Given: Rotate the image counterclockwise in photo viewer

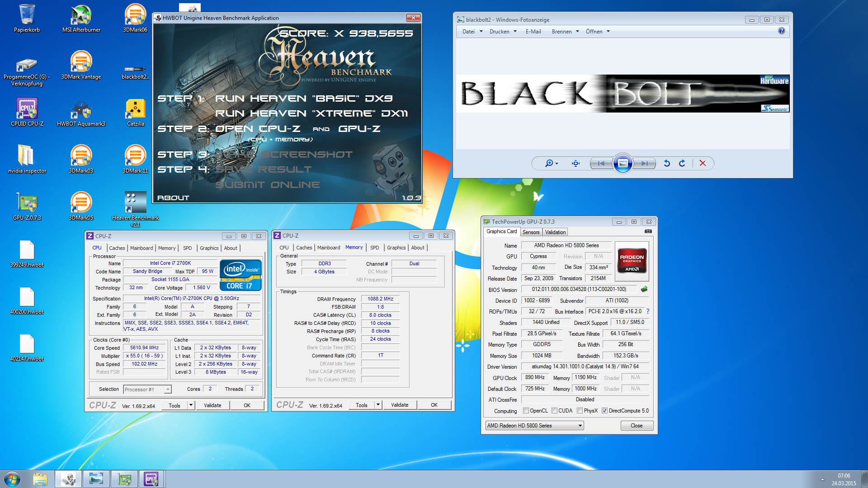Looking at the screenshot, I should point(667,163).
